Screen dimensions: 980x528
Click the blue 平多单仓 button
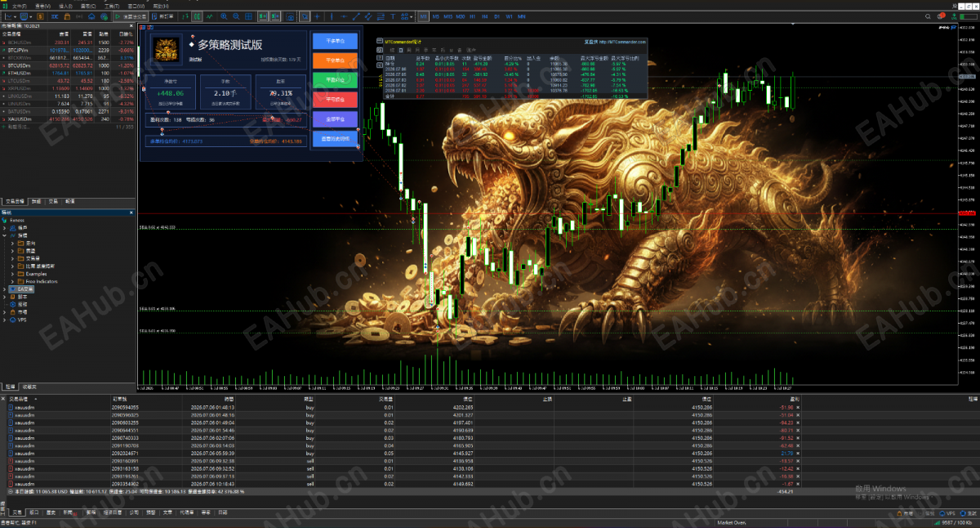[335, 40]
